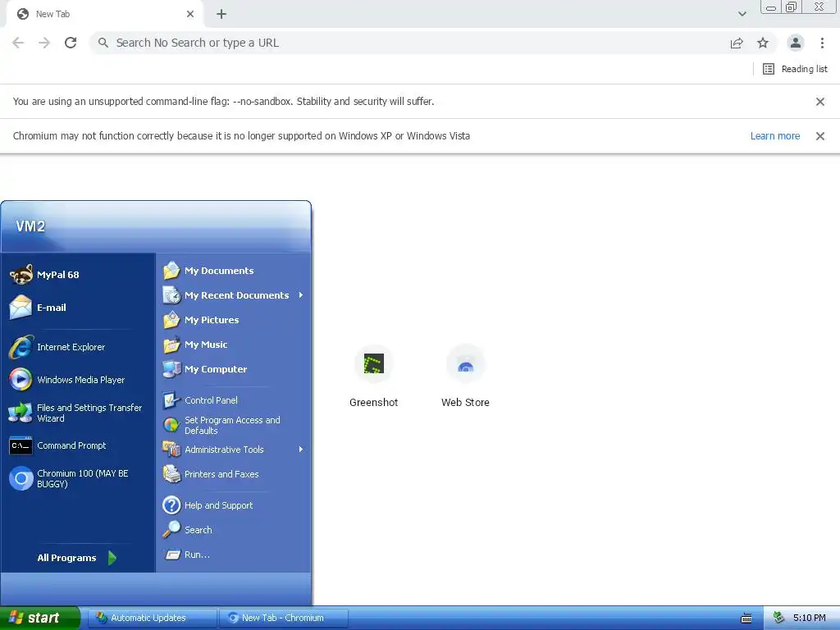Open Help and Support
This screenshot has width=840, height=630.
pyautogui.click(x=234, y=505)
